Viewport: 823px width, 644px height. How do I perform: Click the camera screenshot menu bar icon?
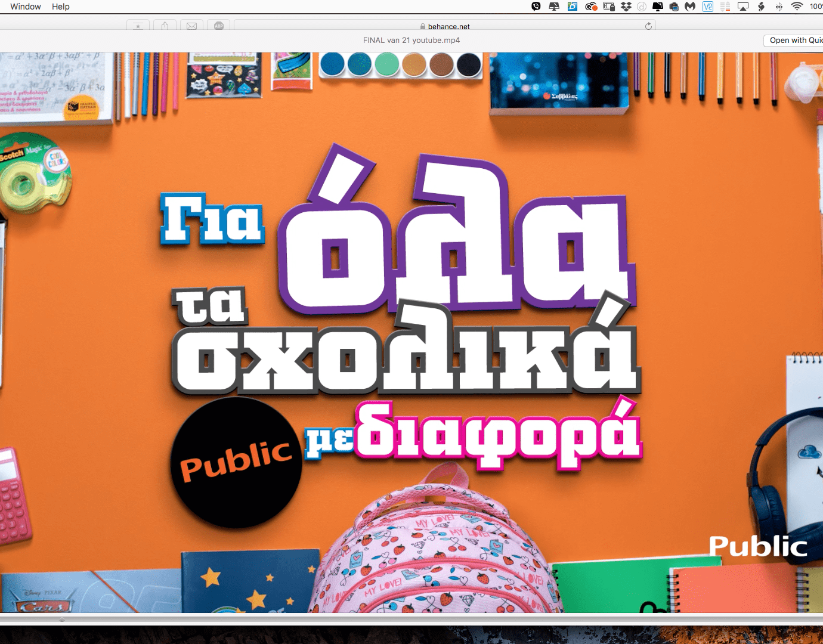tap(674, 7)
